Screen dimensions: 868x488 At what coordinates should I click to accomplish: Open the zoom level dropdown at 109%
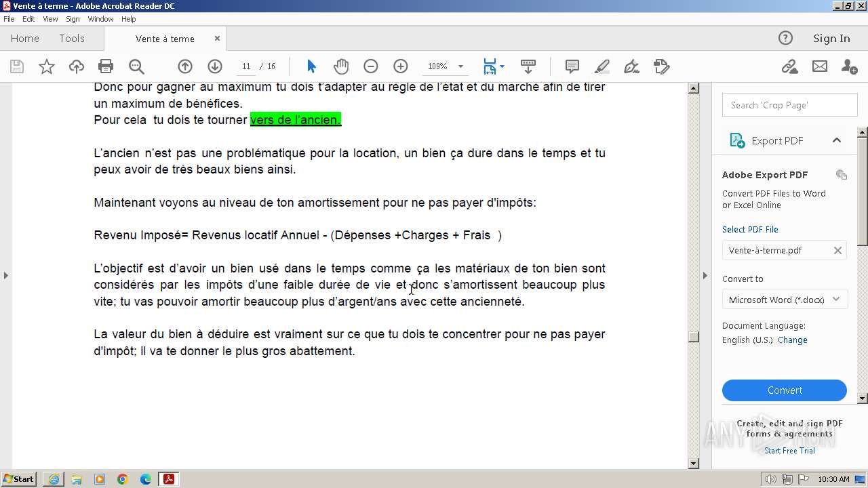coord(461,66)
